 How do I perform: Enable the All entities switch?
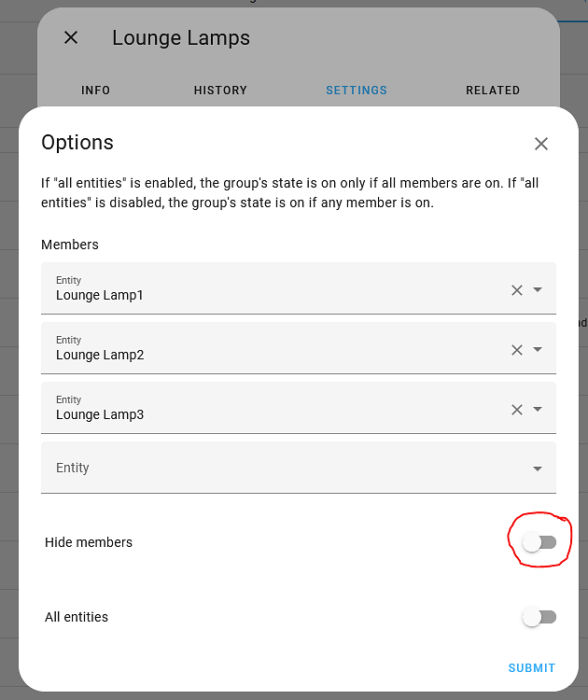539,617
